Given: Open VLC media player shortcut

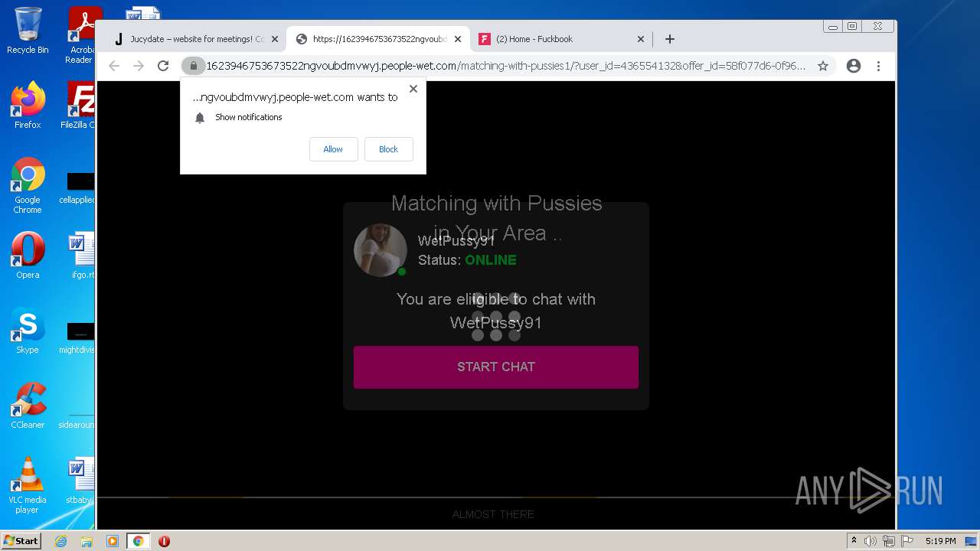Looking at the screenshot, I should [x=28, y=485].
